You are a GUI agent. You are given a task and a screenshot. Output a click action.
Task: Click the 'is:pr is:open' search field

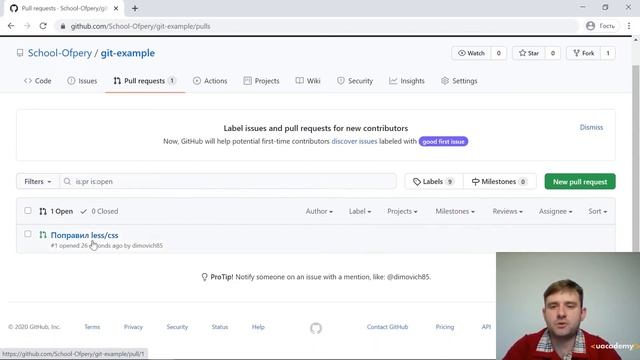228,182
